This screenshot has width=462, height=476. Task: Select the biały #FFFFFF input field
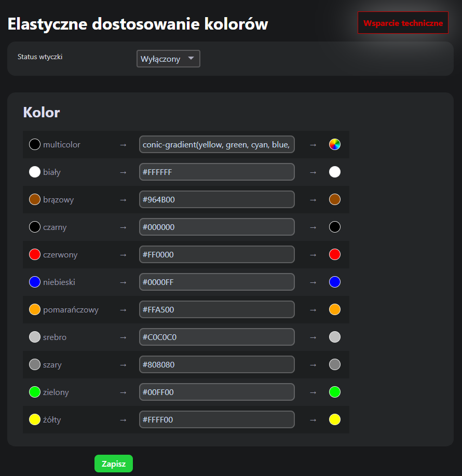click(216, 172)
